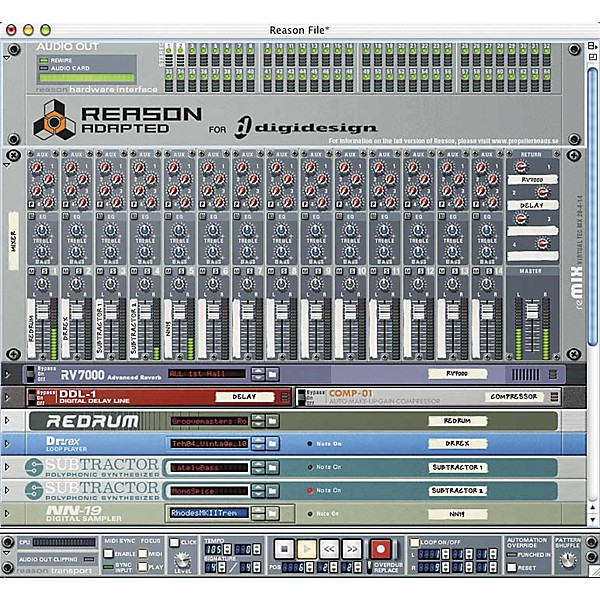Expand the Redrum device

tap(7, 420)
